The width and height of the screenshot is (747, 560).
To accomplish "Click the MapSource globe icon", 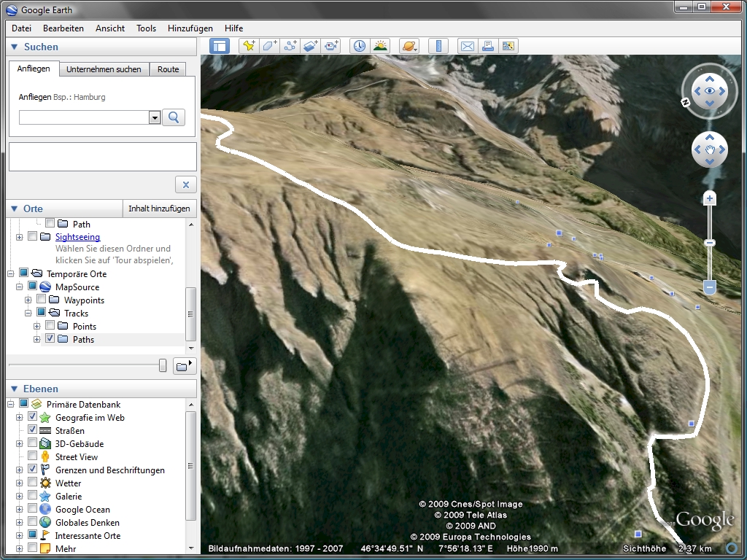I will click(44, 287).
